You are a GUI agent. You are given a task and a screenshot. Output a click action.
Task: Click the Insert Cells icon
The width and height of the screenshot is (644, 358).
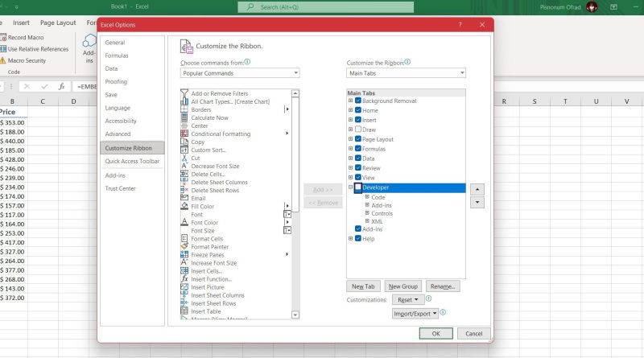184,270
